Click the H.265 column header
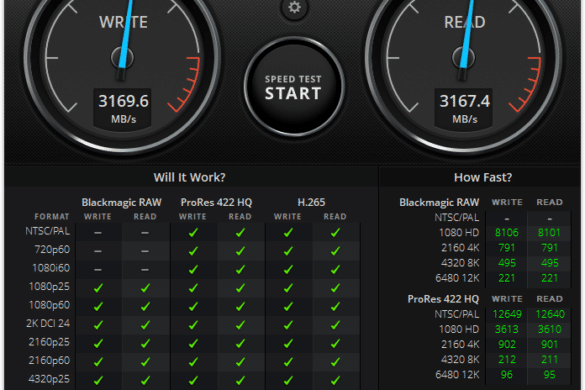 click(311, 202)
